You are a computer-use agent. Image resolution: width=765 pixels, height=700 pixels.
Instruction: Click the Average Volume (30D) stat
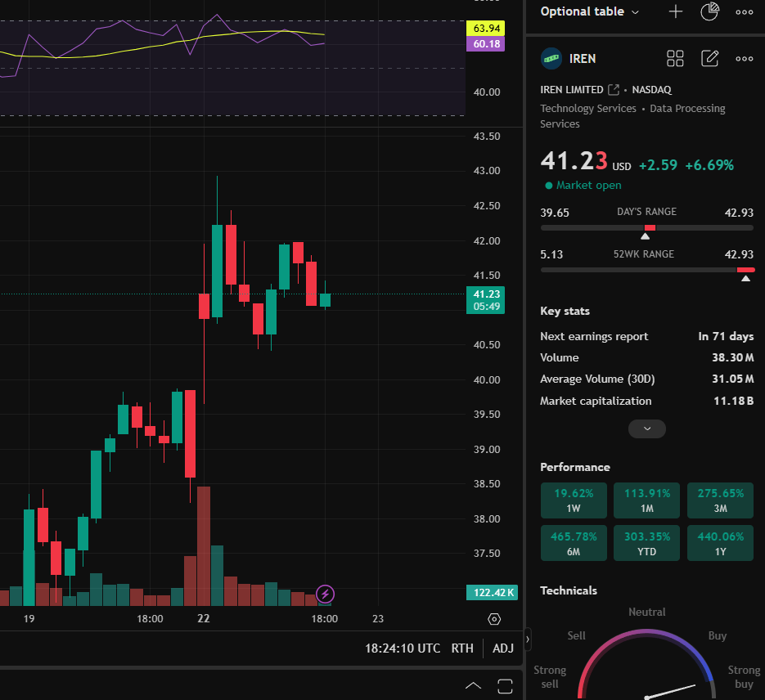[x=647, y=379]
